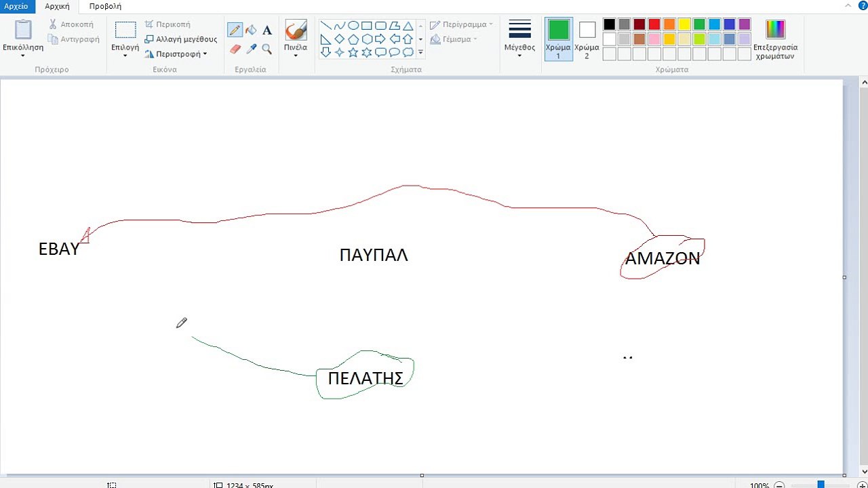The width and height of the screenshot is (868, 488).
Task: Click the Περικοπή crop button
Action: pyautogui.click(x=167, y=24)
